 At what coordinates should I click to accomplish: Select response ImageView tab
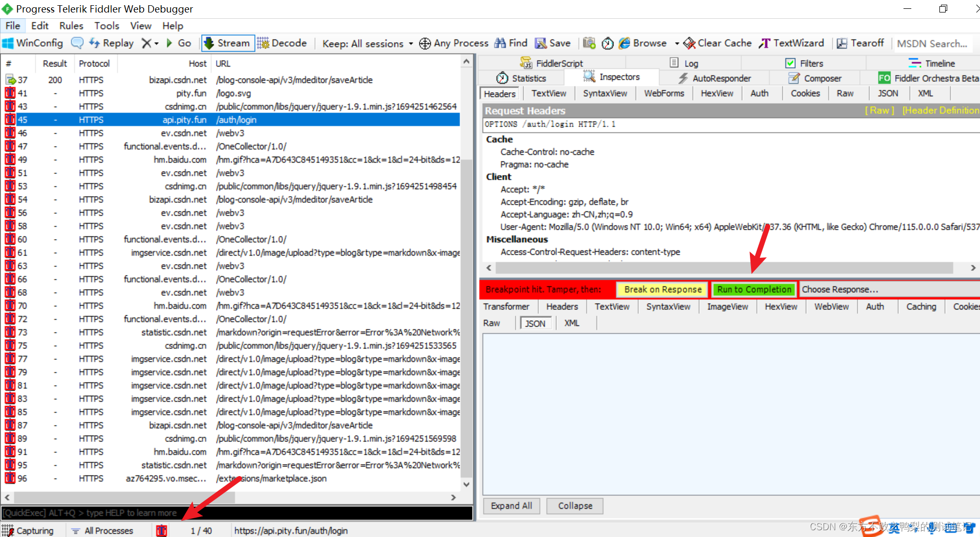point(728,306)
